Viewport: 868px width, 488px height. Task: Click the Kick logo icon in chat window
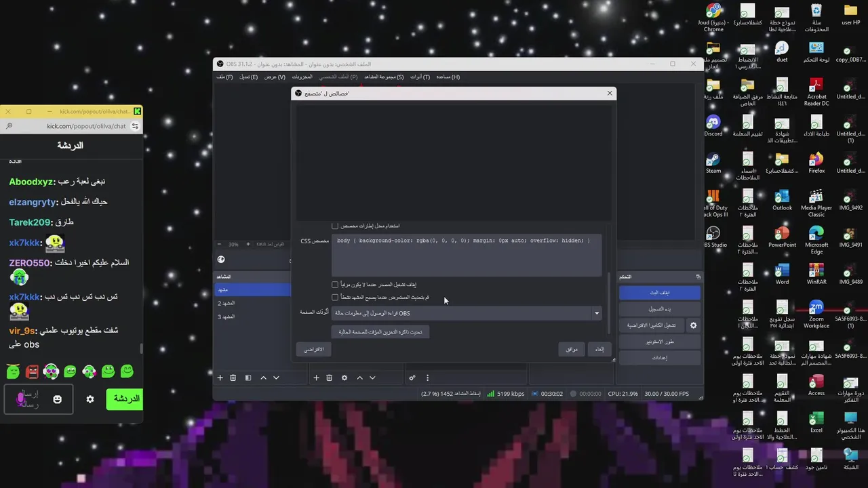137,111
